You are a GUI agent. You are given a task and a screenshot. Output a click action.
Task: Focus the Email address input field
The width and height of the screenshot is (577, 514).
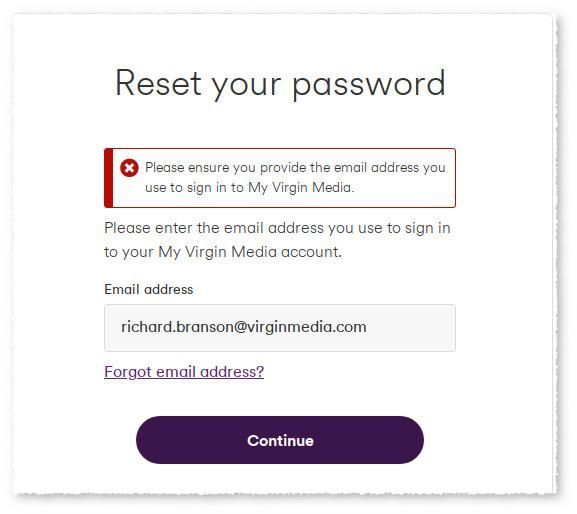(x=280, y=327)
